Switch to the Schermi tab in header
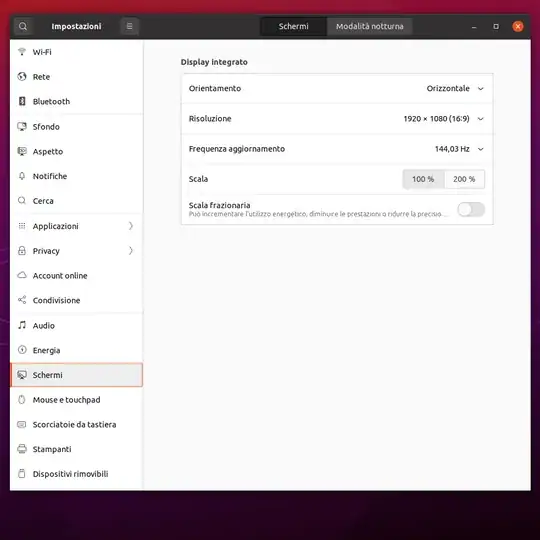 (293, 26)
